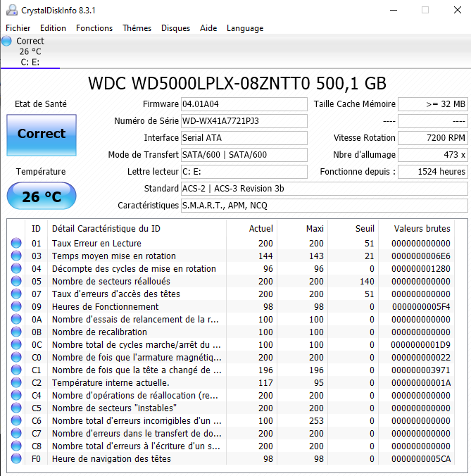Click the serial number field WD-WX41A7721PJ3
This screenshot has width=471, height=476.
click(x=244, y=121)
